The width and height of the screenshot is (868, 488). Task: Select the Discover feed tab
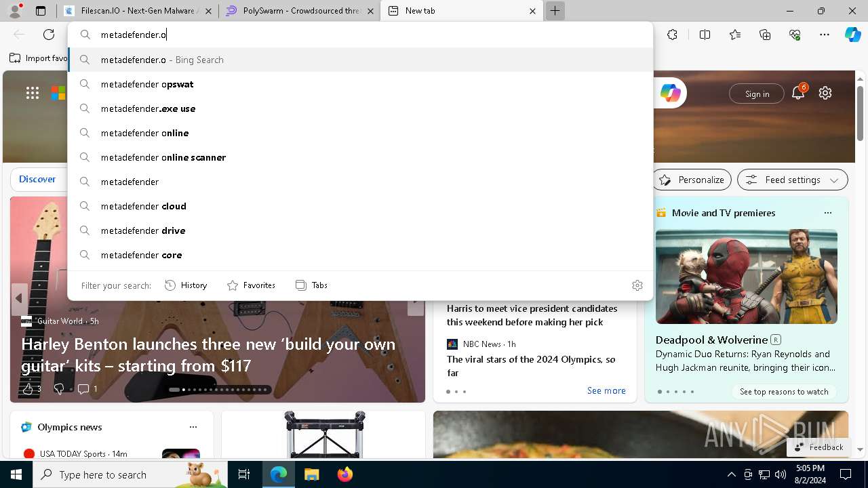point(37,179)
